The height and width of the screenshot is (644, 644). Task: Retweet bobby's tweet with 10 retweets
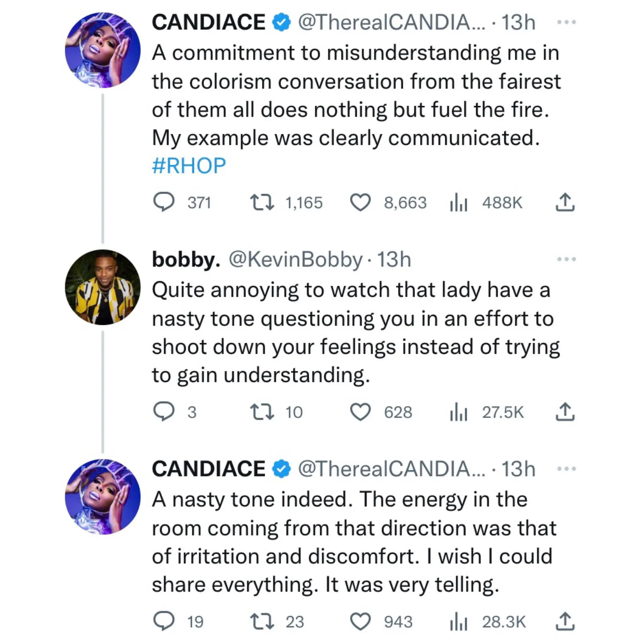262,412
